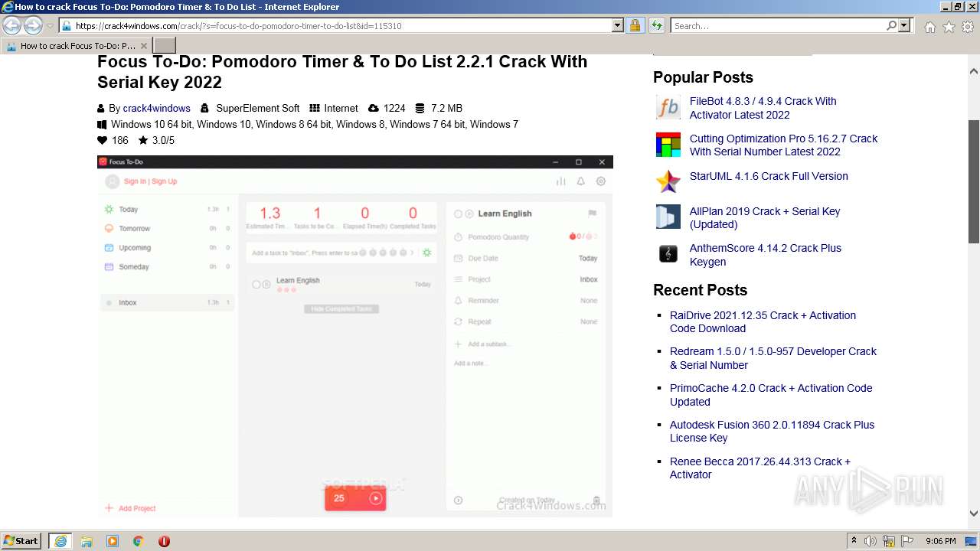Viewport: 980px width, 551px height.
Task: Click the page scrollbar up arrow
Action: tap(974, 71)
